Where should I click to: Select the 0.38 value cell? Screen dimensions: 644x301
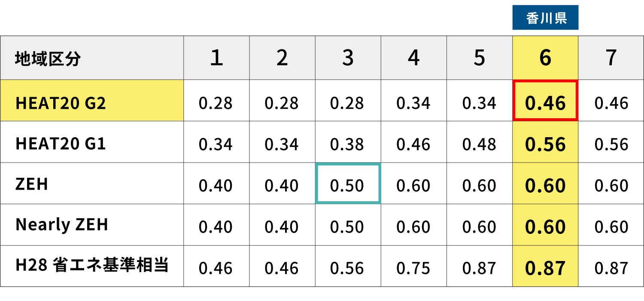point(348,144)
